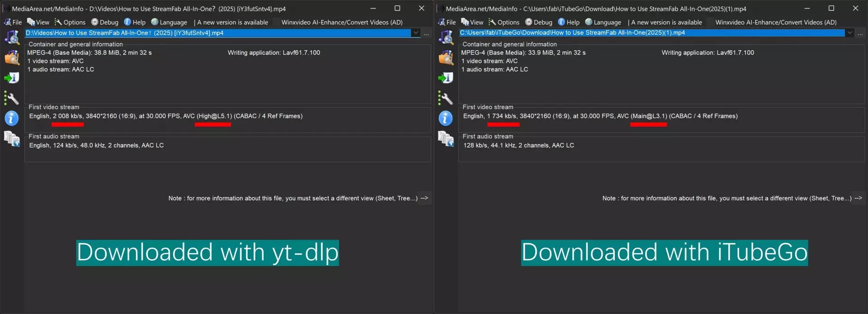
Task: Click video line containing 'Main@L3.1'
Action: point(600,116)
